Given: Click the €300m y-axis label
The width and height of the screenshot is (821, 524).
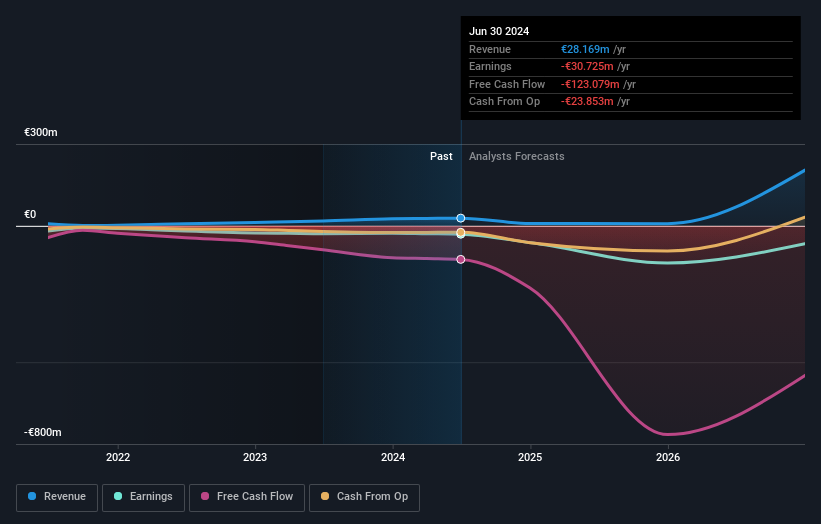Looking at the screenshot, I should pos(41,132).
